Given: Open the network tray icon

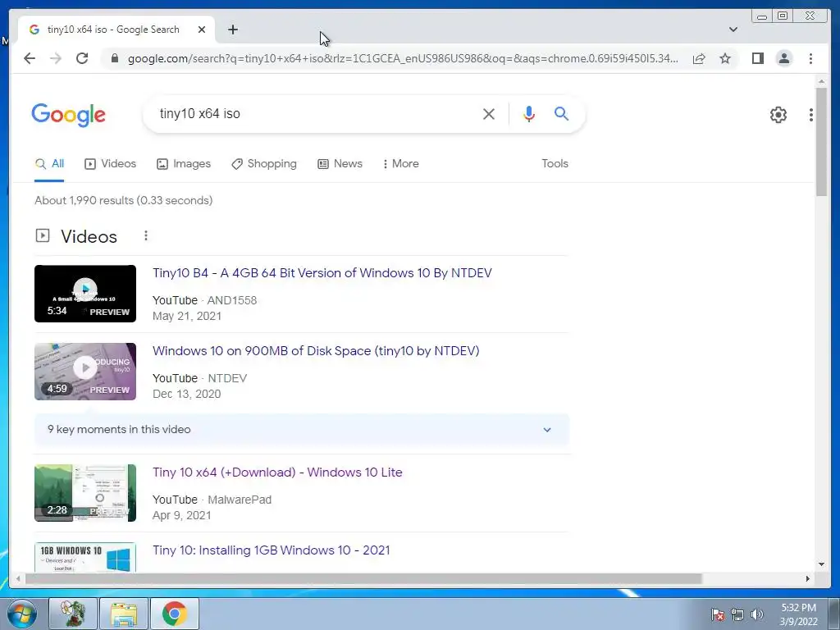Looking at the screenshot, I should pos(737,614).
